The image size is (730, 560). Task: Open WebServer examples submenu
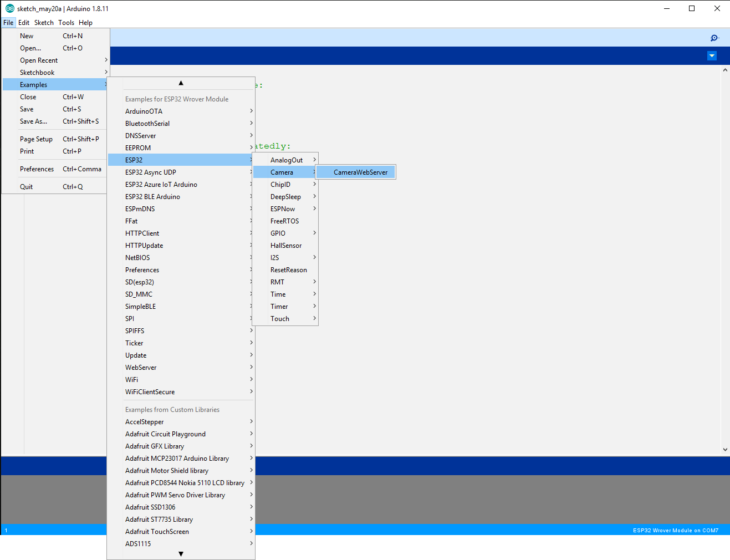[x=181, y=368]
